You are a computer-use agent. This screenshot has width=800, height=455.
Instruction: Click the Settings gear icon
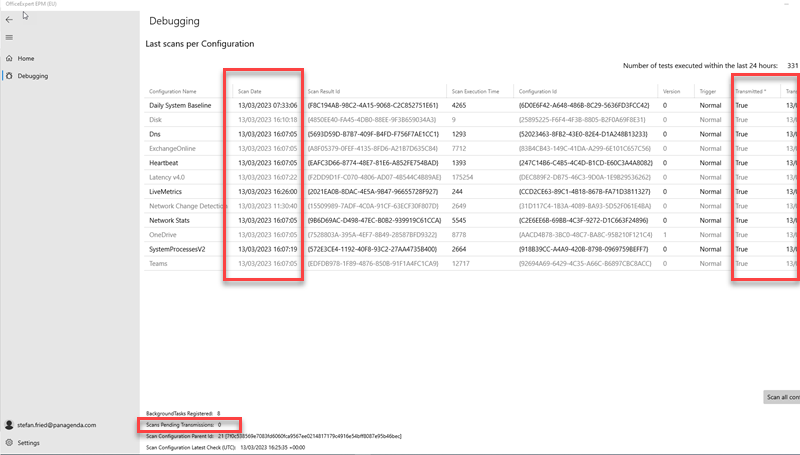point(9,442)
